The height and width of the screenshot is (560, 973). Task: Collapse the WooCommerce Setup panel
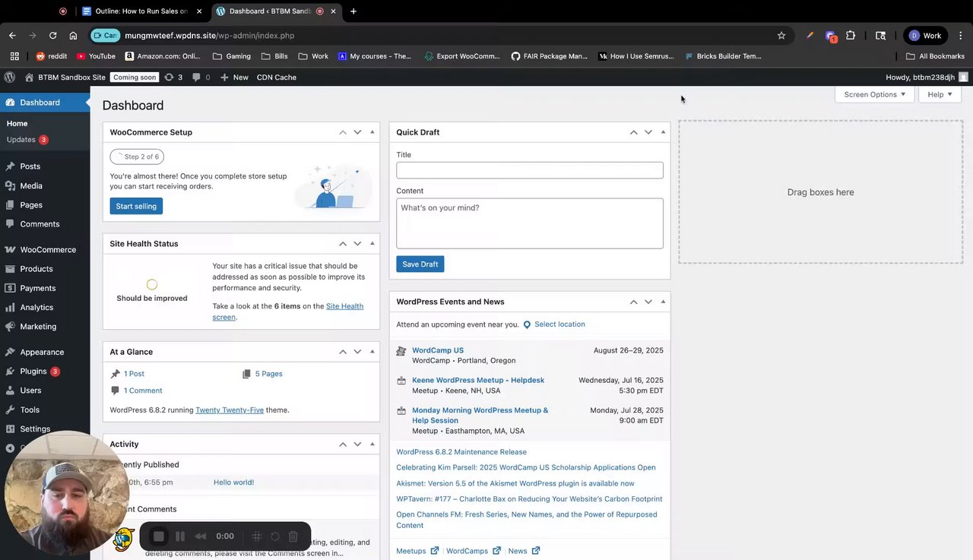[x=372, y=132]
